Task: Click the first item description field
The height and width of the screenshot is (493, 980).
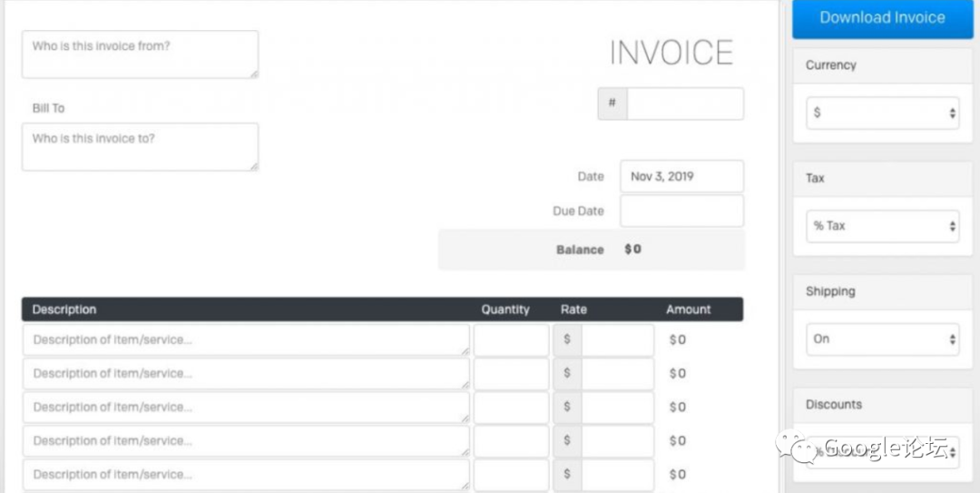Action: click(x=246, y=340)
